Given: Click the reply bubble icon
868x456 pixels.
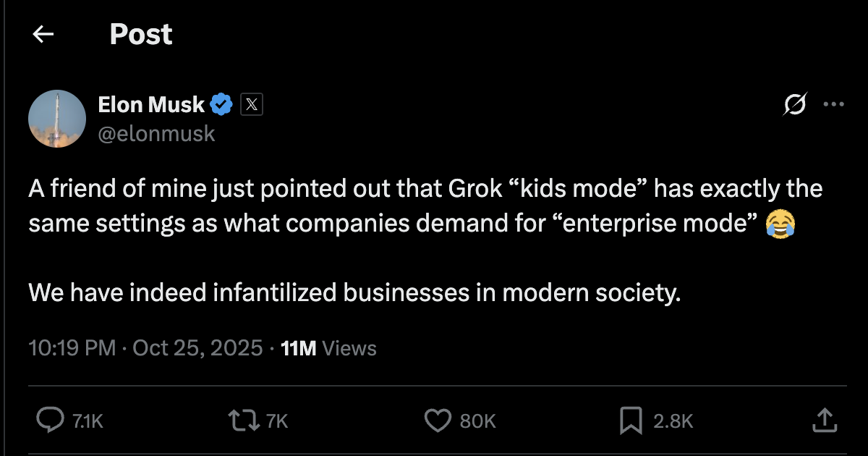Looking at the screenshot, I should pos(50,420).
